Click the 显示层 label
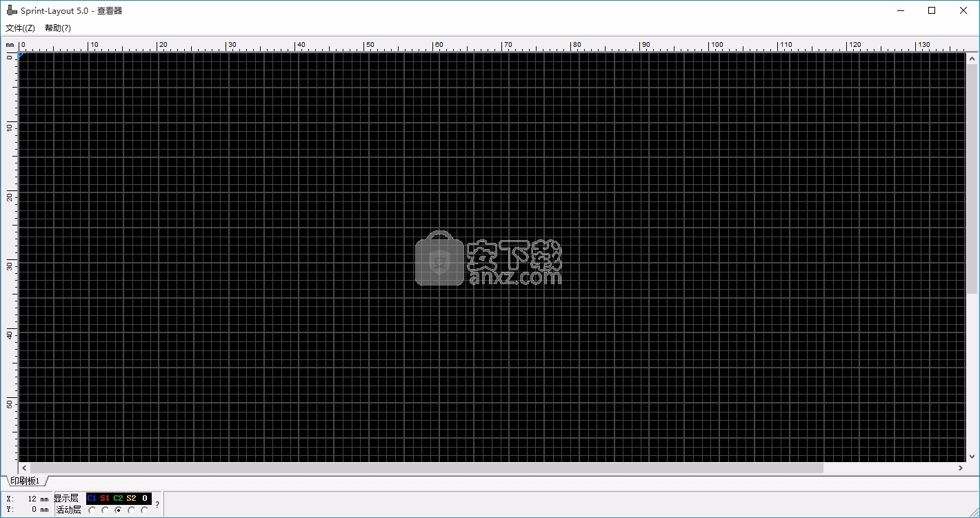Viewport: 980px width, 518px height. coord(66,498)
